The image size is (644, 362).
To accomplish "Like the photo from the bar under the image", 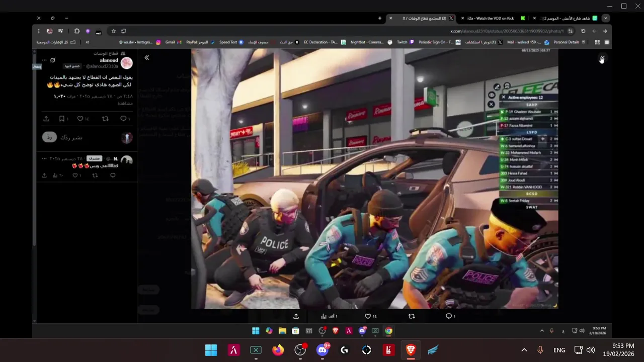I will (368, 316).
